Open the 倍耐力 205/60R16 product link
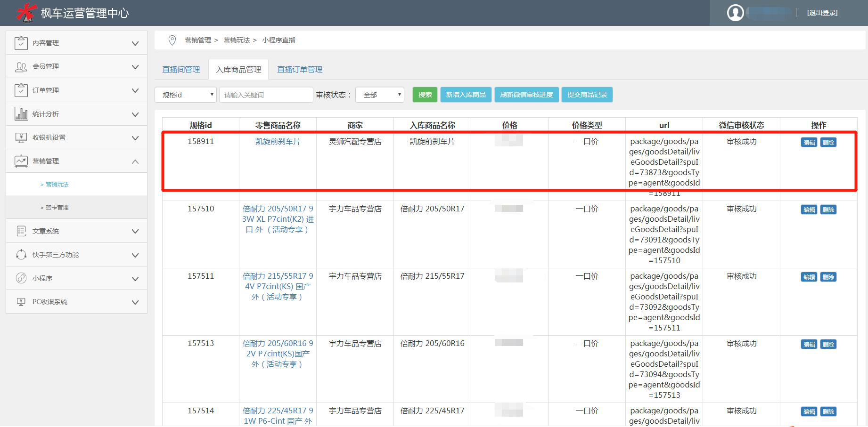Screen dimensions: 868x427 point(278,354)
